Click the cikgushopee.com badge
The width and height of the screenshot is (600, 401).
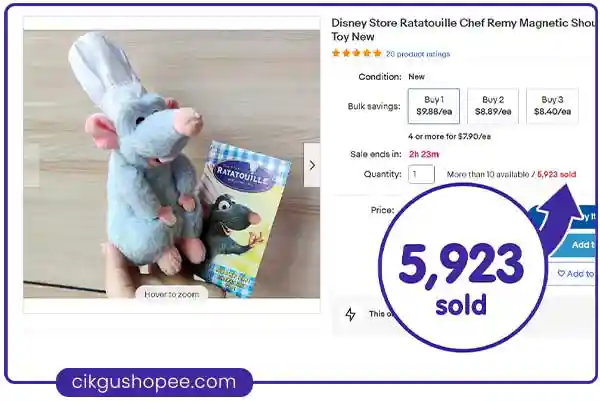(154, 382)
